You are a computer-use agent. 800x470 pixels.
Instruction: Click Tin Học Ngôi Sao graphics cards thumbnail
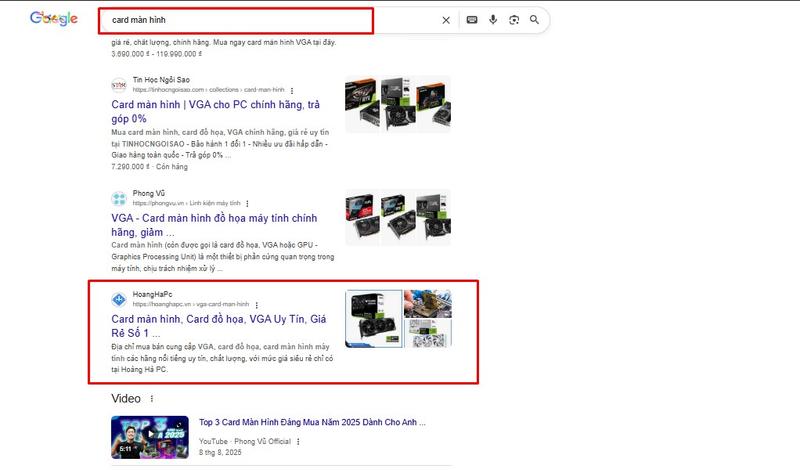(x=398, y=104)
